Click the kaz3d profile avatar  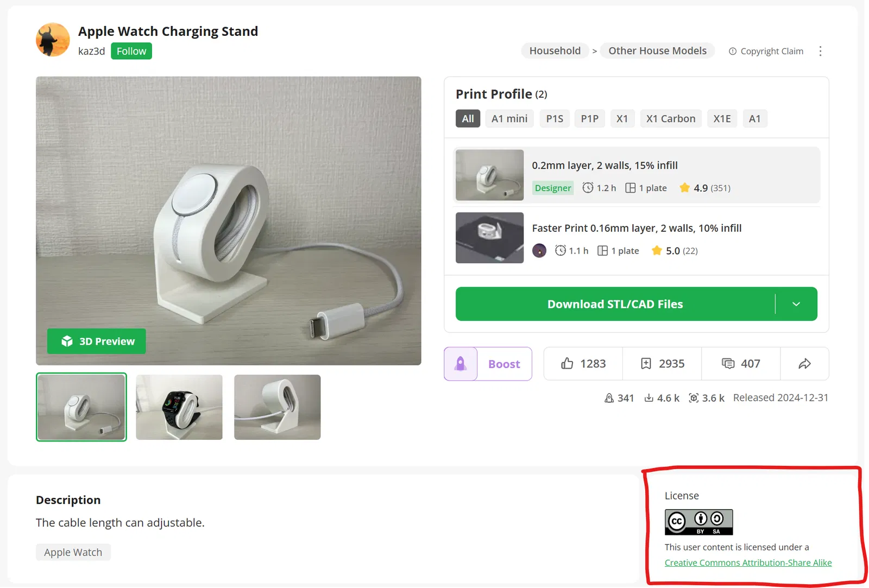[53, 40]
